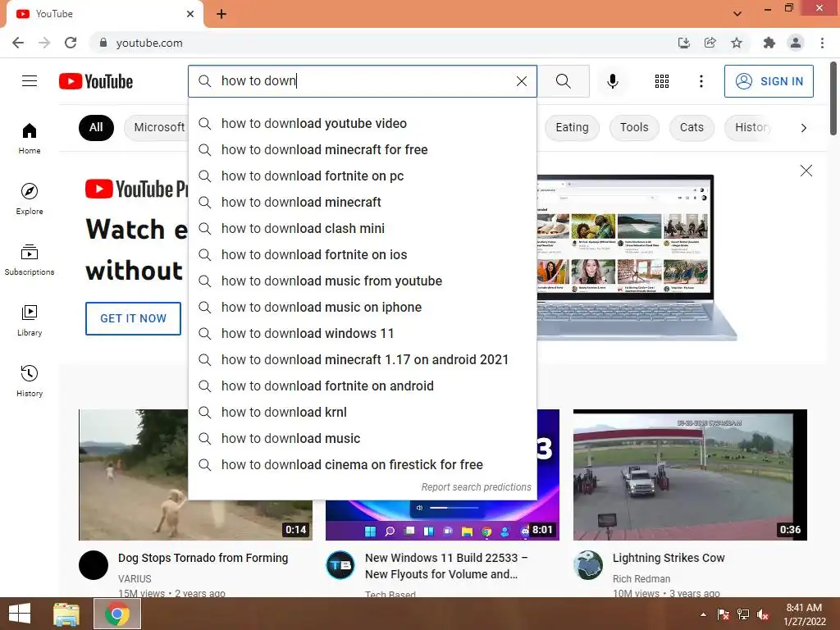Click the SIGN IN button
This screenshot has height=630, width=840.
tap(769, 81)
